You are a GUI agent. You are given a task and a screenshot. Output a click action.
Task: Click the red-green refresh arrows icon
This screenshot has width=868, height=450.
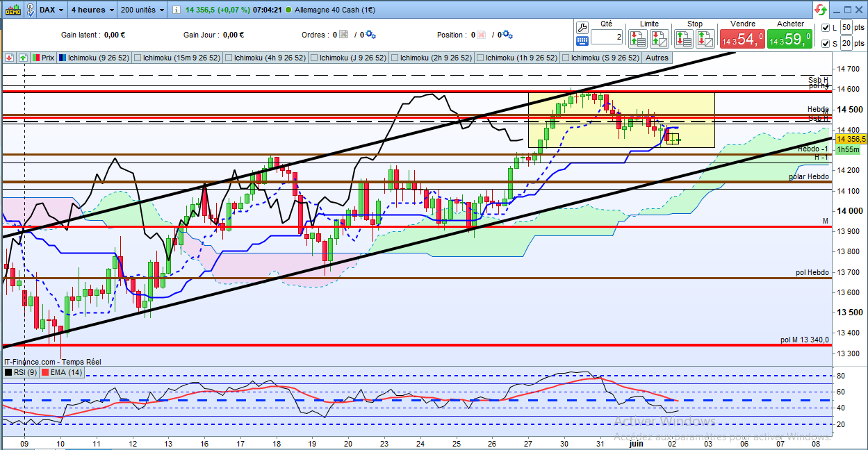coord(821,10)
